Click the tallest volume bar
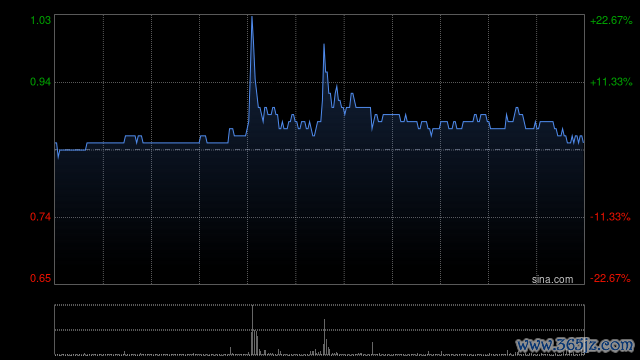The image size is (640, 360). pos(252,330)
